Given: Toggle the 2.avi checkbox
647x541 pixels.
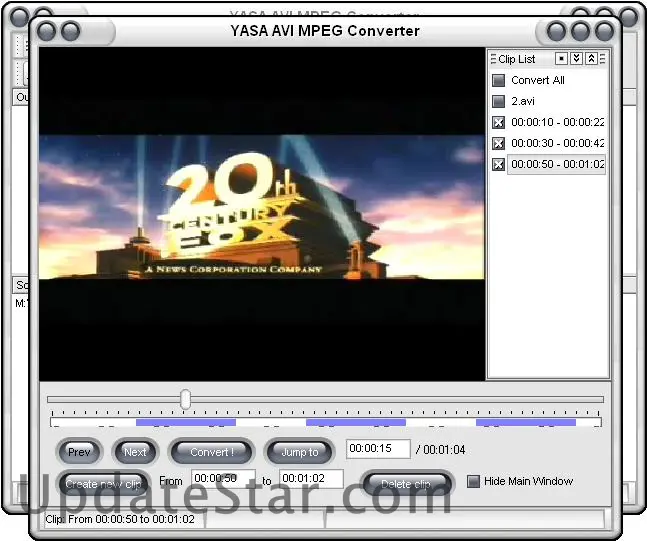Looking at the screenshot, I should point(498,101).
